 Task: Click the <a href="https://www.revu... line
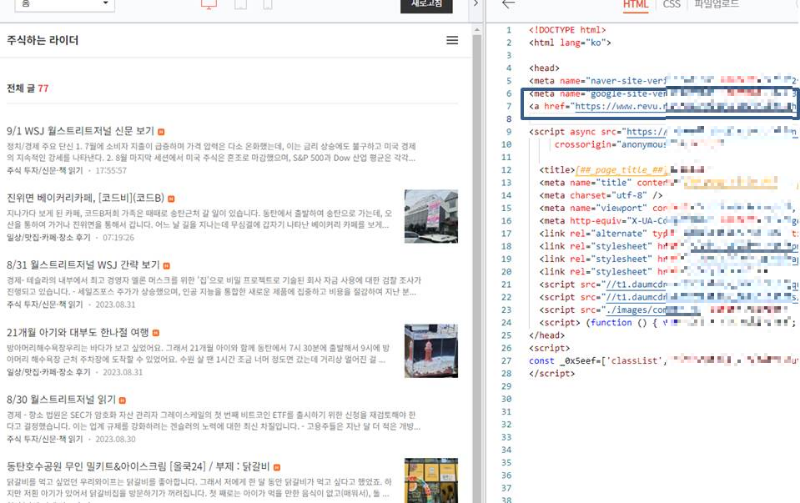662,107
